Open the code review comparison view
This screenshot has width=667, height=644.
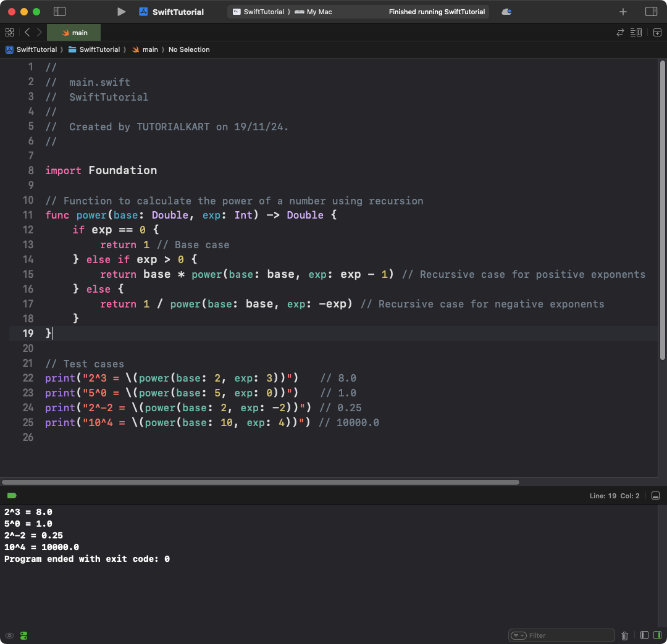click(621, 32)
